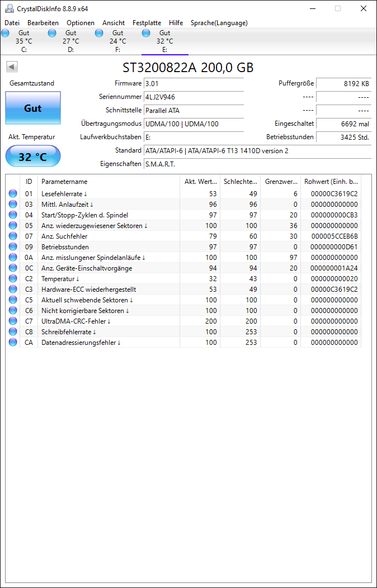Switch to D: drive Gut 27 °C tab
The height and width of the screenshot is (588, 377).
(71, 41)
